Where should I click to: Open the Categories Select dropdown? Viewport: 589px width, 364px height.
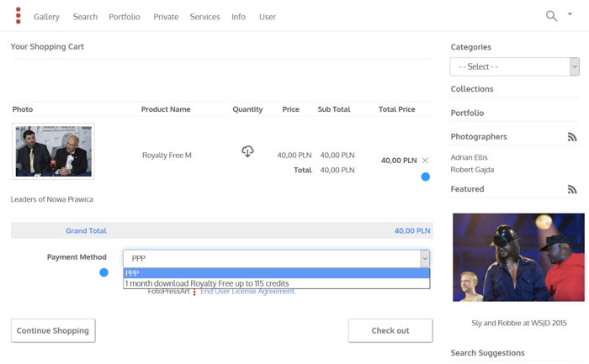click(x=514, y=66)
